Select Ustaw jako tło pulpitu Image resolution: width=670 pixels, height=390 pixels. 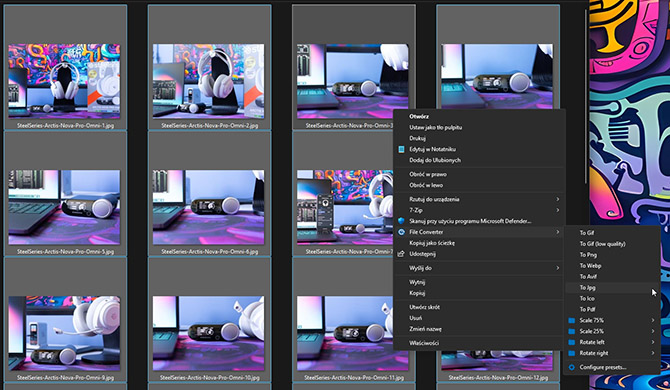click(x=479, y=127)
